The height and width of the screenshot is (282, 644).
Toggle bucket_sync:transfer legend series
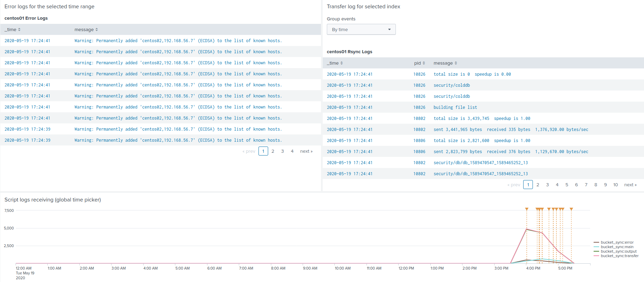click(x=616, y=256)
